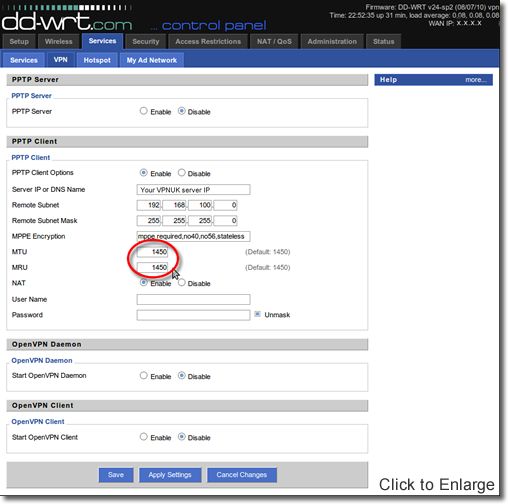Click the MRU value field
Viewport: 508px width, 504px height.
coord(153,267)
